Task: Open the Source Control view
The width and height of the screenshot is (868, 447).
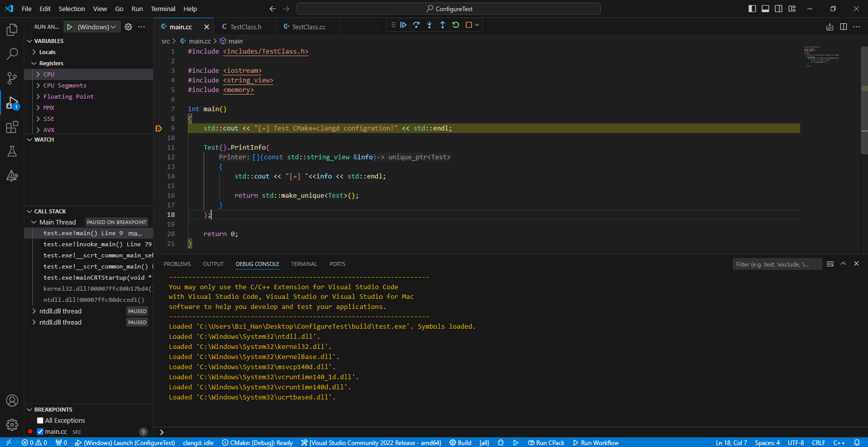Action: (12, 78)
